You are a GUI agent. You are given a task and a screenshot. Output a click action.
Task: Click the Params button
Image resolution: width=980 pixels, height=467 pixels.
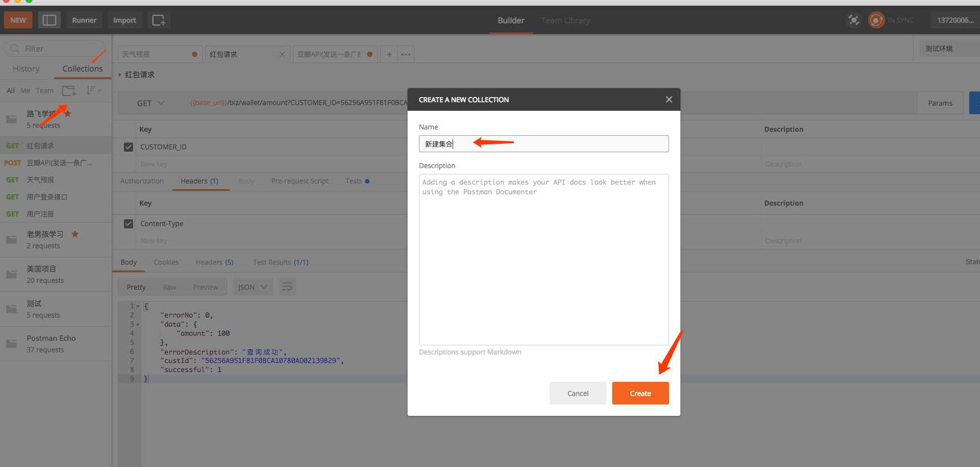click(x=940, y=103)
